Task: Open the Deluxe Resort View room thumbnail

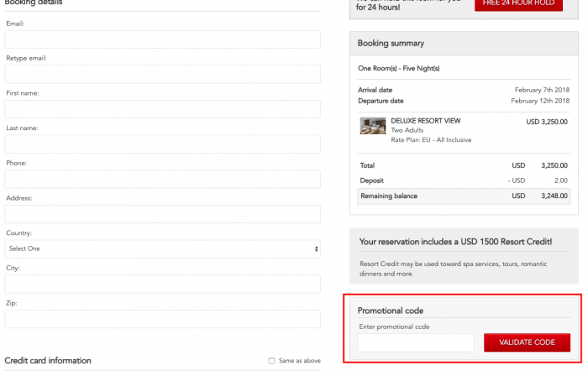Action: (x=372, y=126)
